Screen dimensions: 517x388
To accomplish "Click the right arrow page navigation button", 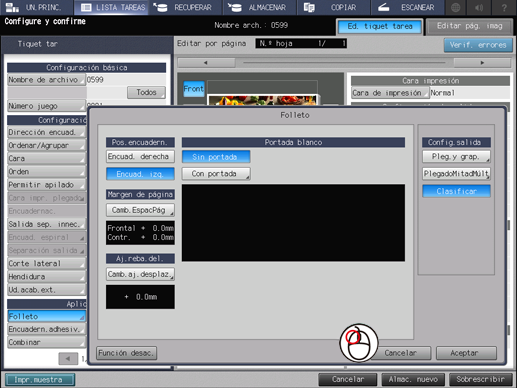I will pyautogui.click(x=482, y=62).
